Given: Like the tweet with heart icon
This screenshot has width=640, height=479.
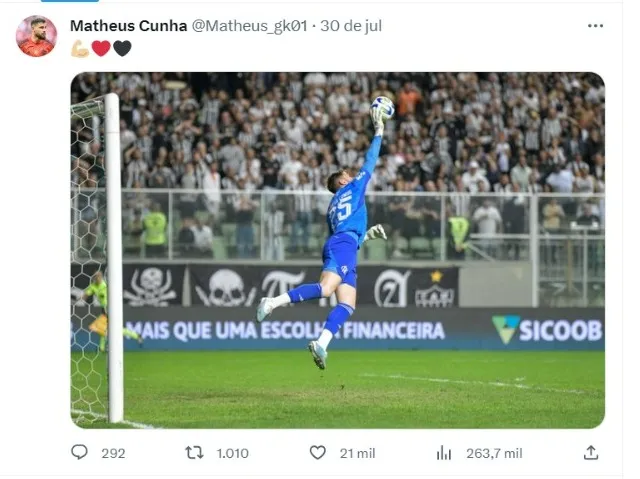Looking at the screenshot, I should [x=318, y=452].
